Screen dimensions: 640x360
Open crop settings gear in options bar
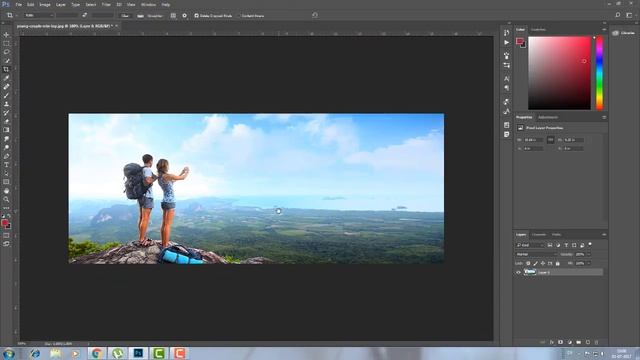(184, 16)
